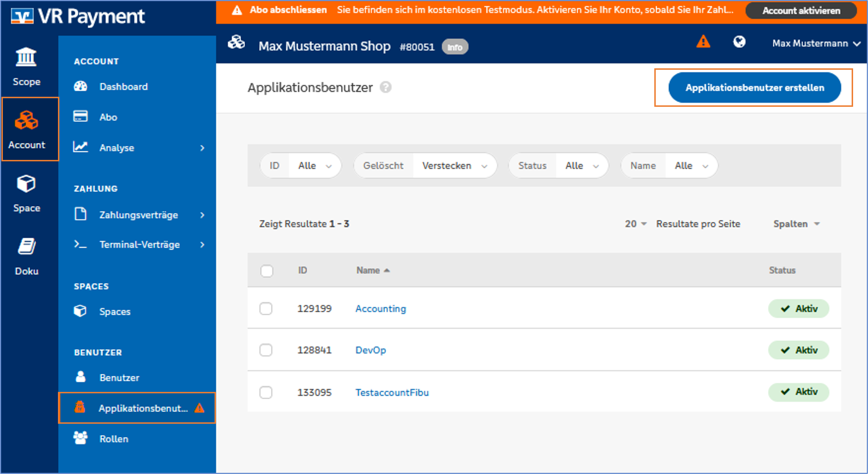Image resolution: width=868 pixels, height=474 pixels.
Task: Open the Rollen menu item
Action: pos(137,439)
